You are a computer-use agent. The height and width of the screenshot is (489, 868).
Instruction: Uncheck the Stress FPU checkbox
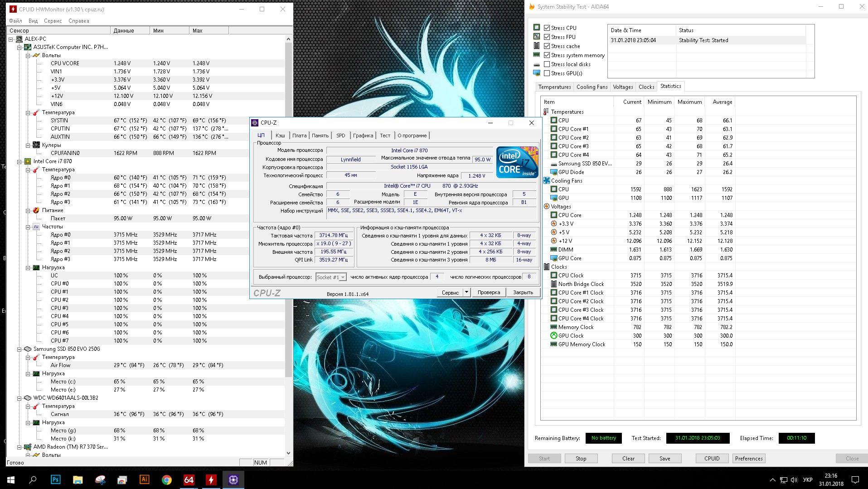click(x=547, y=37)
